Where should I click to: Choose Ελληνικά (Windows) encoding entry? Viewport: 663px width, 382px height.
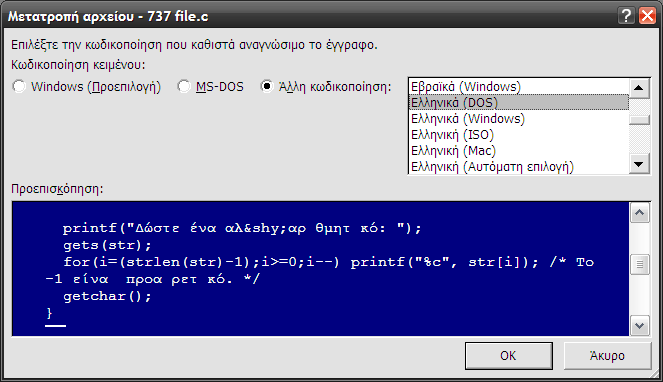pos(518,119)
